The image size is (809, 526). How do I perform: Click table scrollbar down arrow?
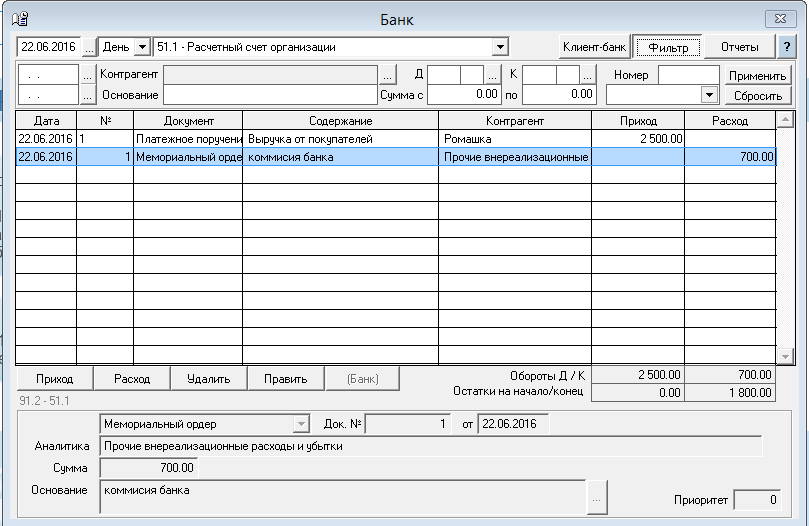[x=785, y=356]
